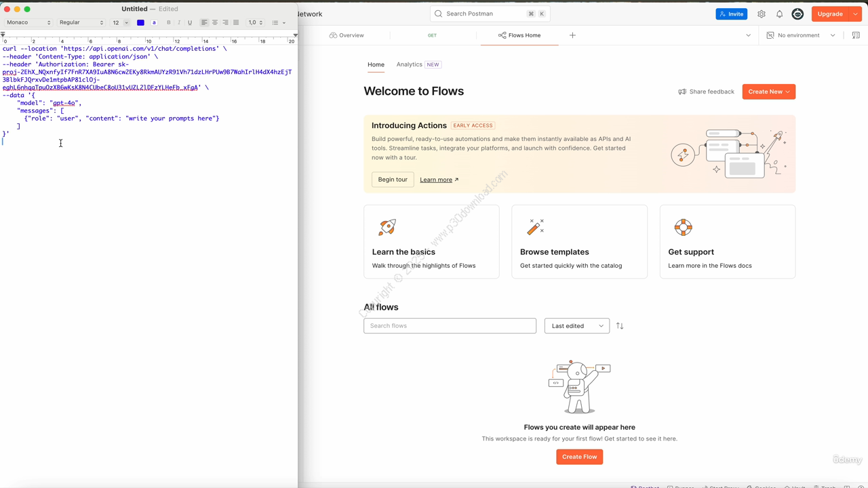Click Share feedback link
The width and height of the screenshot is (868, 488).
pos(706,91)
